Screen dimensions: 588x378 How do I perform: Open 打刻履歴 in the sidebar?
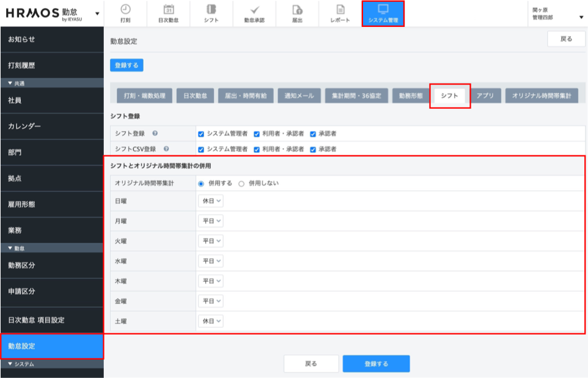pyautogui.click(x=52, y=65)
